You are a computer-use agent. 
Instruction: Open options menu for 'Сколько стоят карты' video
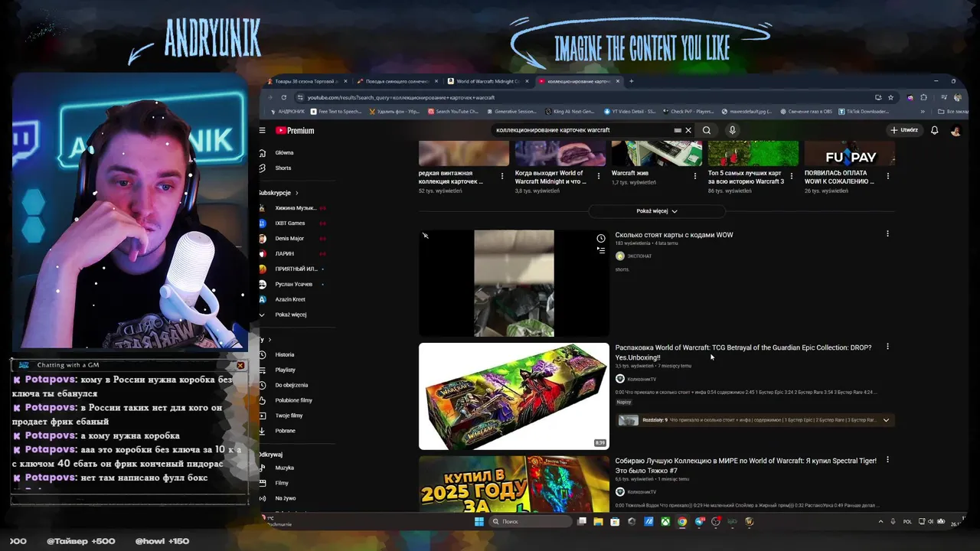click(x=887, y=233)
